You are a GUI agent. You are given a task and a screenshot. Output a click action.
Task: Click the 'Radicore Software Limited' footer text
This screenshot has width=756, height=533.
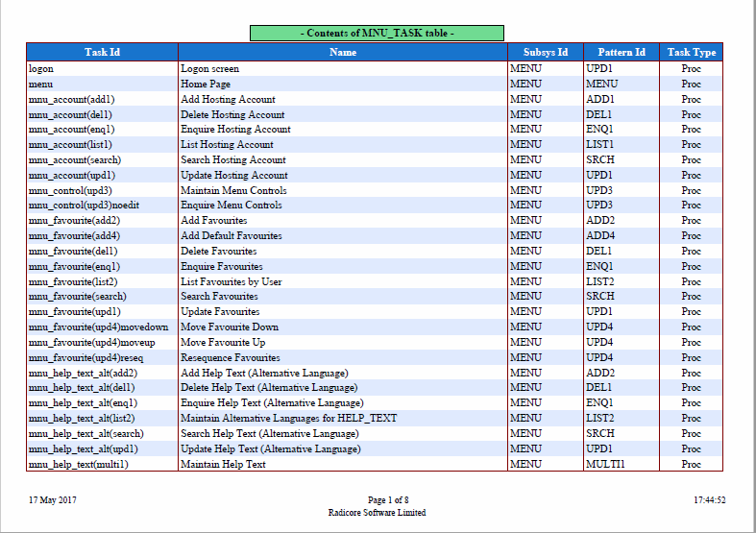(x=377, y=513)
